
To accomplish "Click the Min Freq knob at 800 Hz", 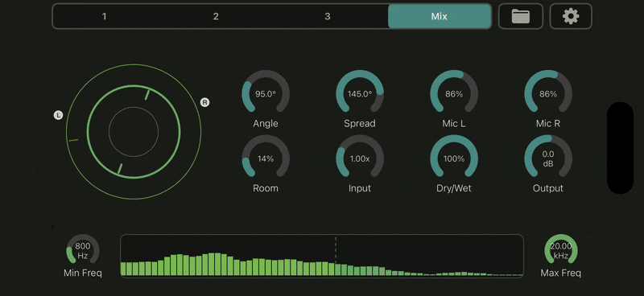I will tap(83, 249).
